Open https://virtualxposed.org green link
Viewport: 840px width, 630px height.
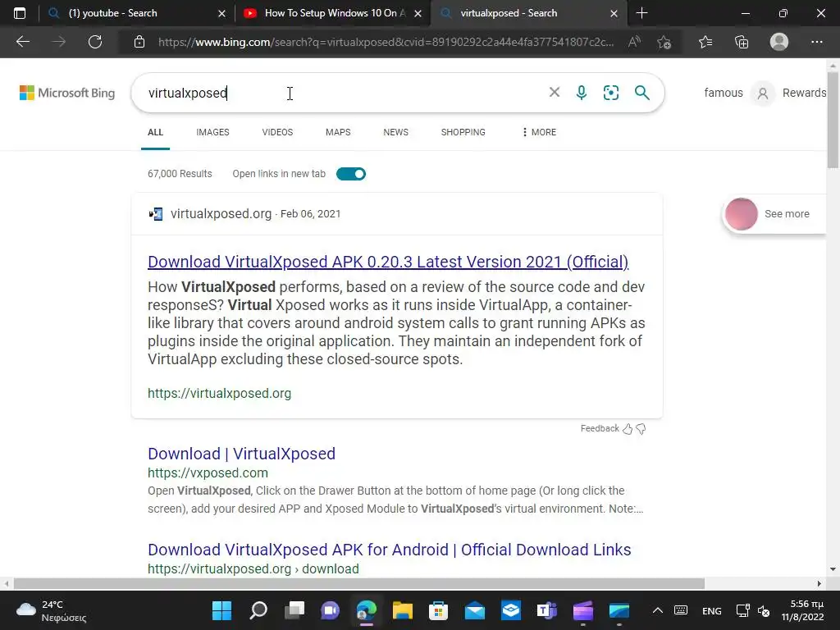point(220,393)
